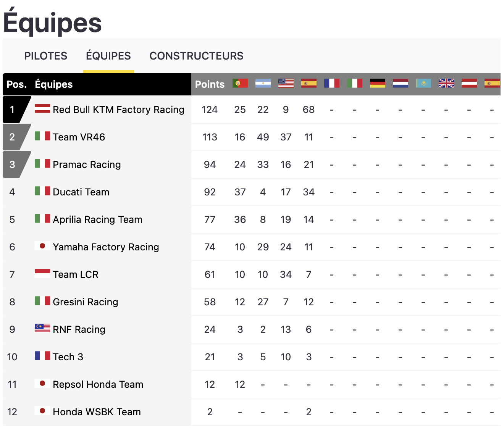The height and width of the screenshot is (429, 504).
Task: Open the Pramac Racing team link
Action: click(87, 165)
